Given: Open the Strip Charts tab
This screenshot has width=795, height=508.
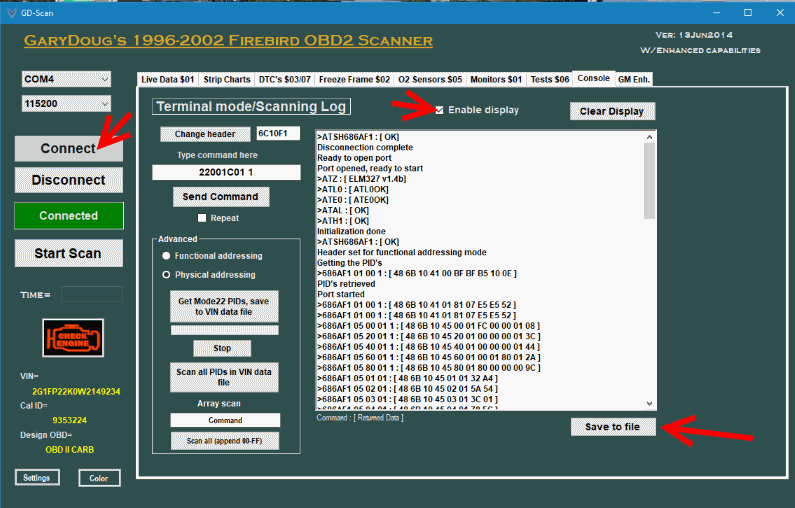Looking at the screenshot, I should pyautogui.click(x=227, y=78).
